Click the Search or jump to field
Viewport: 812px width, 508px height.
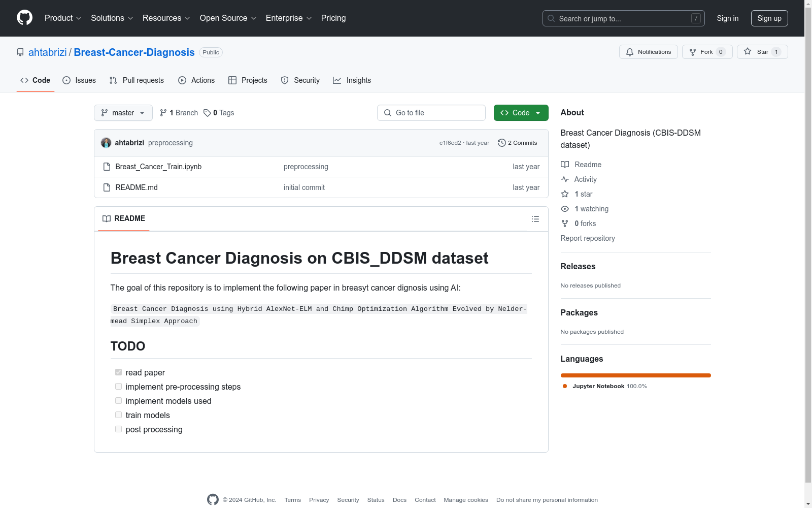(624, 18)
